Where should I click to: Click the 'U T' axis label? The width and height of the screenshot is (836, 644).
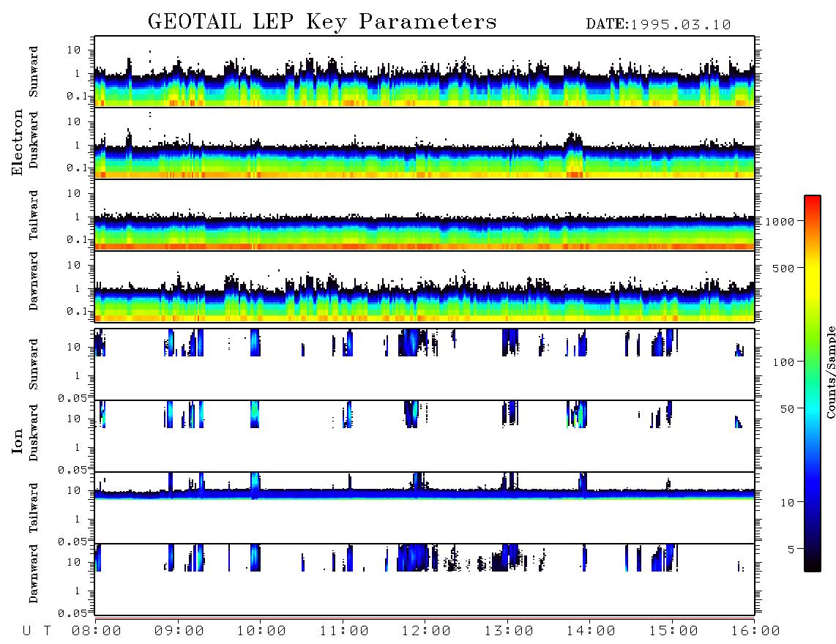coord(37,631)
